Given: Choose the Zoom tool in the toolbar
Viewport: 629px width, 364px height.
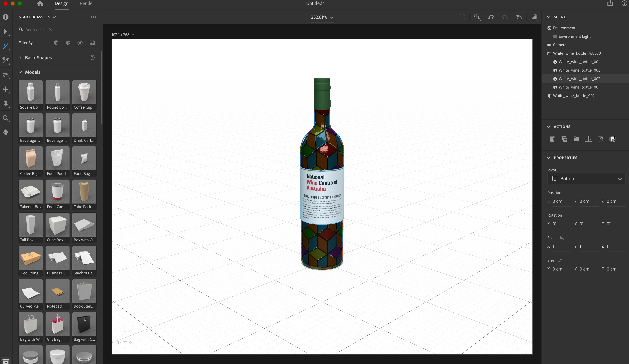Looking at the screenshot, I should (x=5, y=118).
